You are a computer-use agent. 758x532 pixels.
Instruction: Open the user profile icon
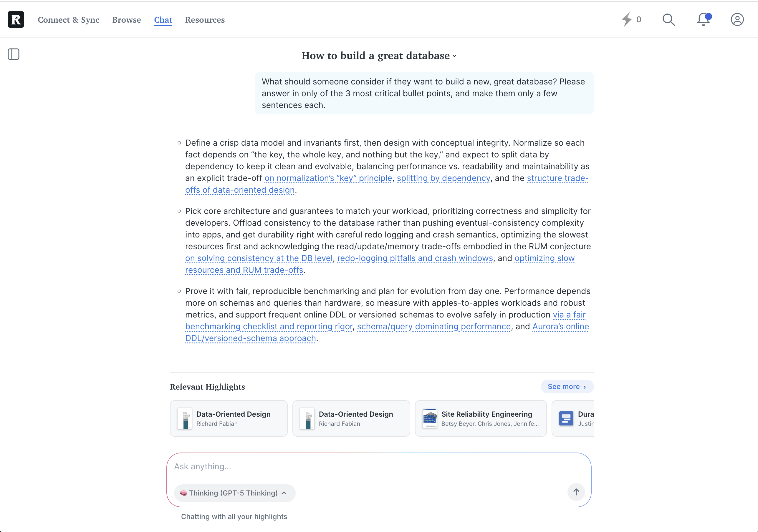coord(737,19)
